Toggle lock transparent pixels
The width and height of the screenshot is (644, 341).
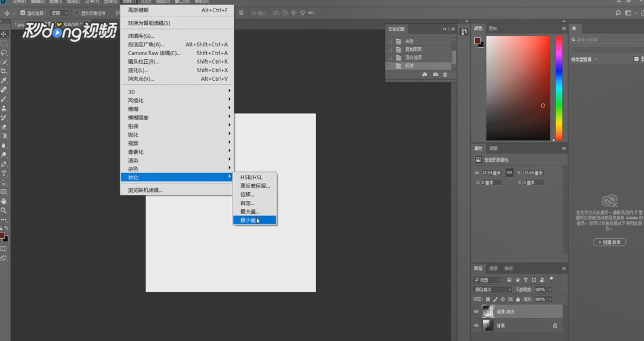488,300
